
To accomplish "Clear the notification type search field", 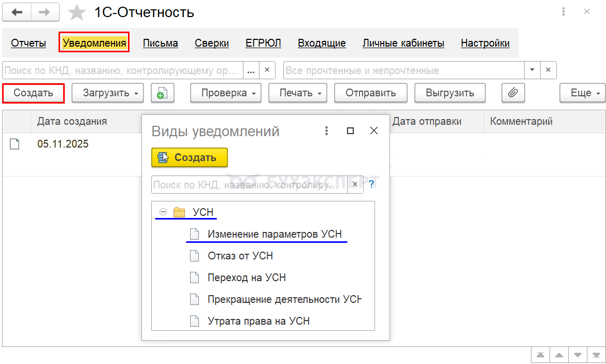I will [355, 184].
